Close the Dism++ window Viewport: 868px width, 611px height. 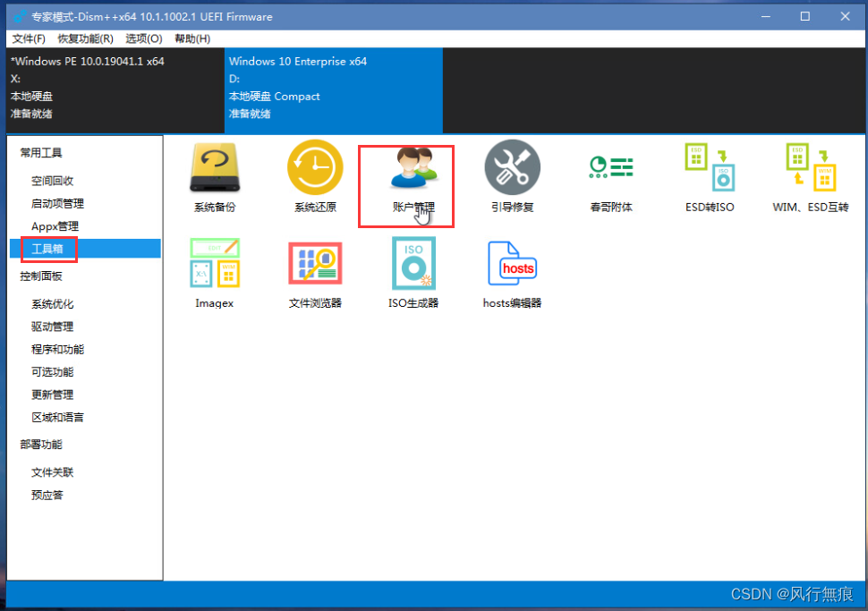[x=846, y=17]
